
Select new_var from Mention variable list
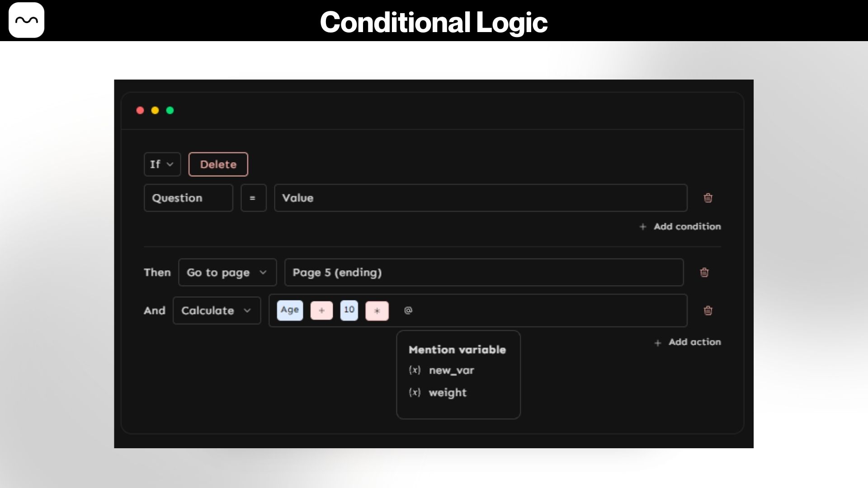click(451, 371)
